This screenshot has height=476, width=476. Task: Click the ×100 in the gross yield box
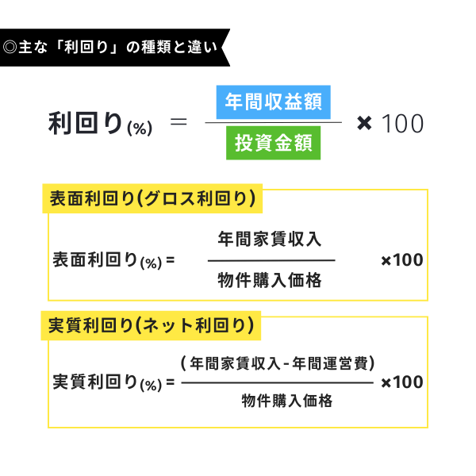(x=402, y=260)
